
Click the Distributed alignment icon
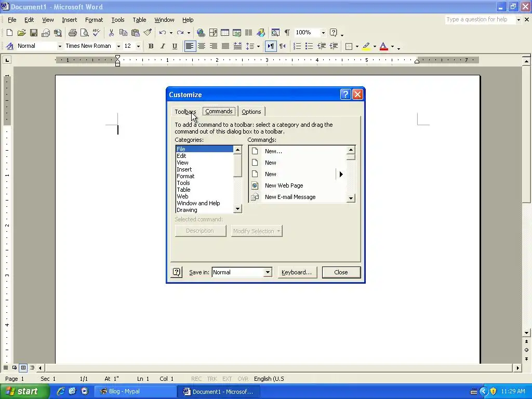coord(237,46)
